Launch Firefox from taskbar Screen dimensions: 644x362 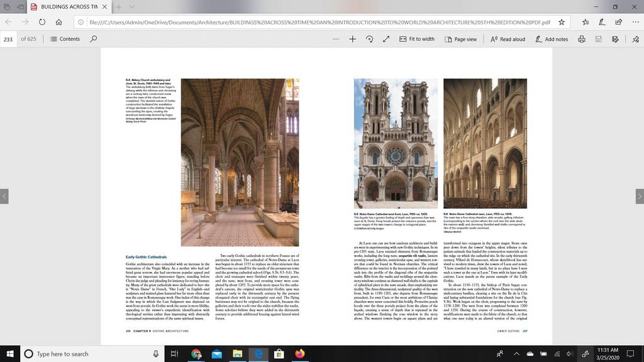point(300,354)
